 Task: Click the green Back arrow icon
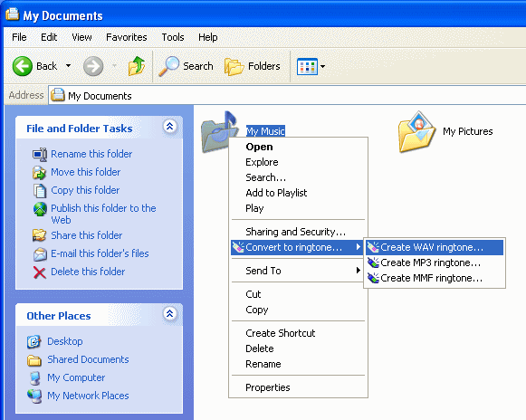click(x=22, y=66)
